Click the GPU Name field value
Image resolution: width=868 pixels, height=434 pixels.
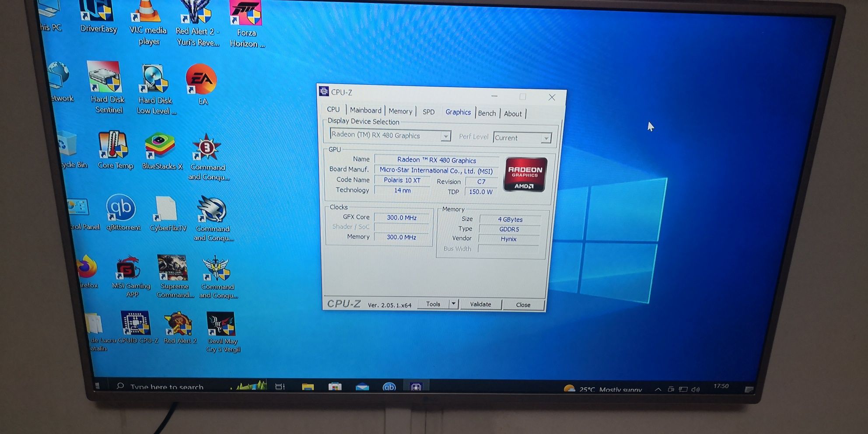tap(437, 160)
